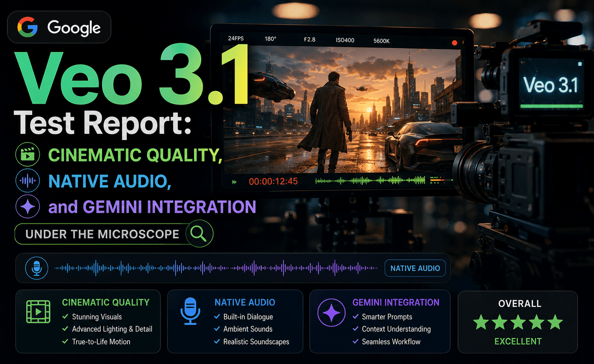594x364 pixels.
Task: Click the 180° shutter readout
Action: coord(270,39)
